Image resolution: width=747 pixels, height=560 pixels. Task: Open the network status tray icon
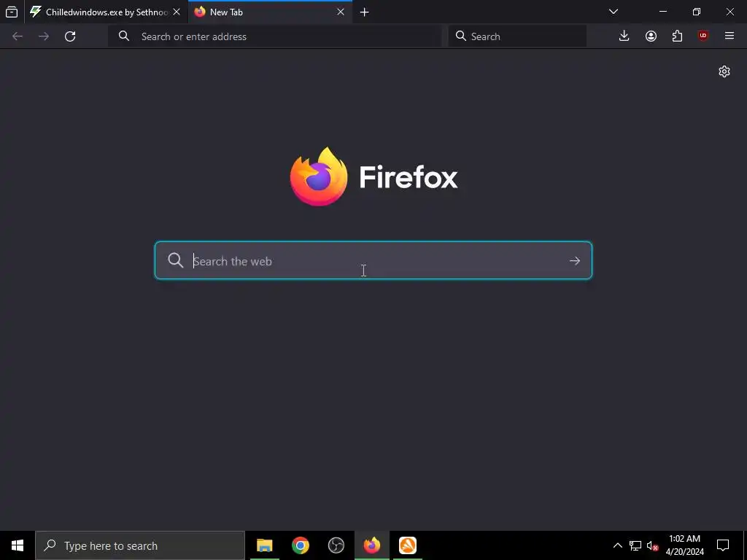tap(635, 545)
